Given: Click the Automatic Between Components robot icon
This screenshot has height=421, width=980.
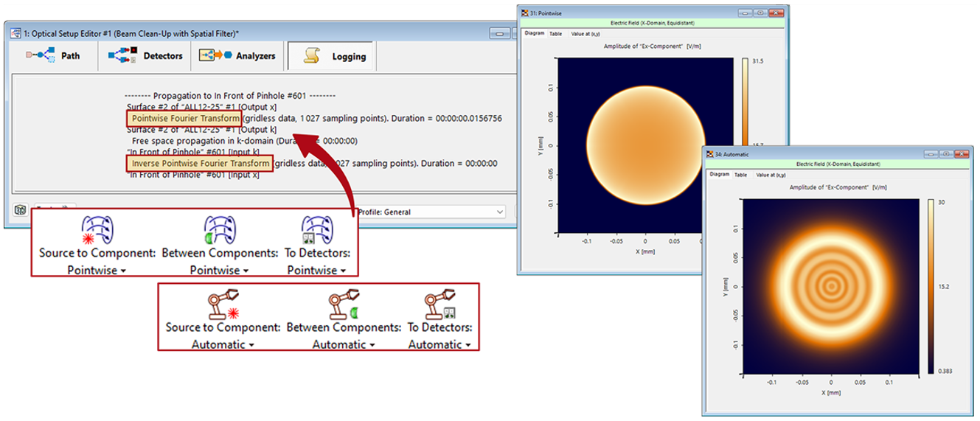Looking at the screenshot, I should click(344, 305).
